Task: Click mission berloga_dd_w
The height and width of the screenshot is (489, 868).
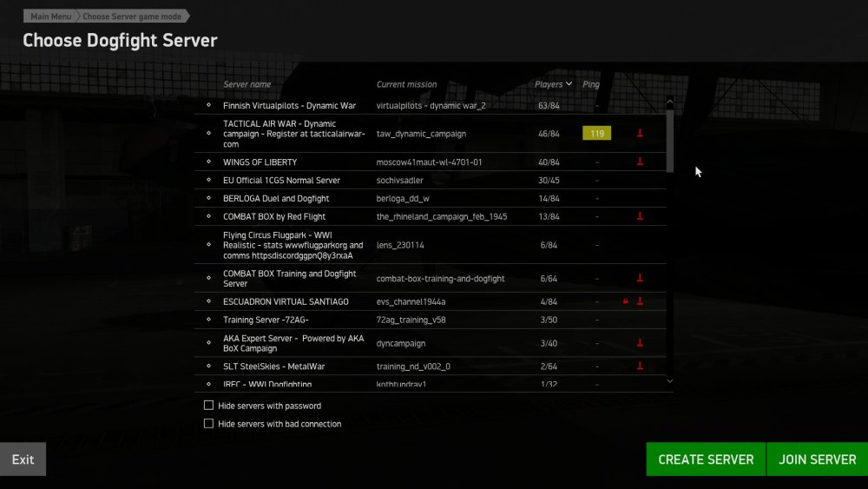Action: (x=403, y=198)
